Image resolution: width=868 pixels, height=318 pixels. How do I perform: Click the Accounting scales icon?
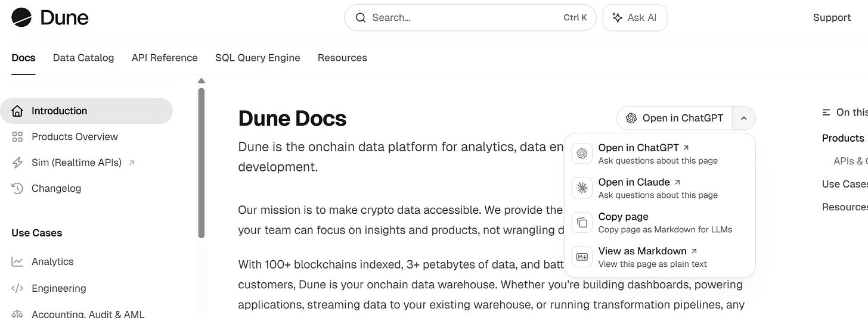(17, 314)
